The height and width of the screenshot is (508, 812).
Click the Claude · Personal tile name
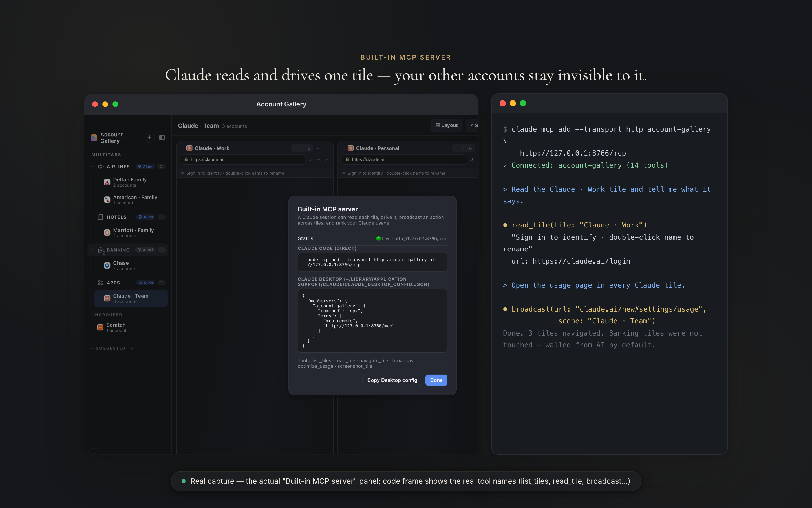point(378,148)
